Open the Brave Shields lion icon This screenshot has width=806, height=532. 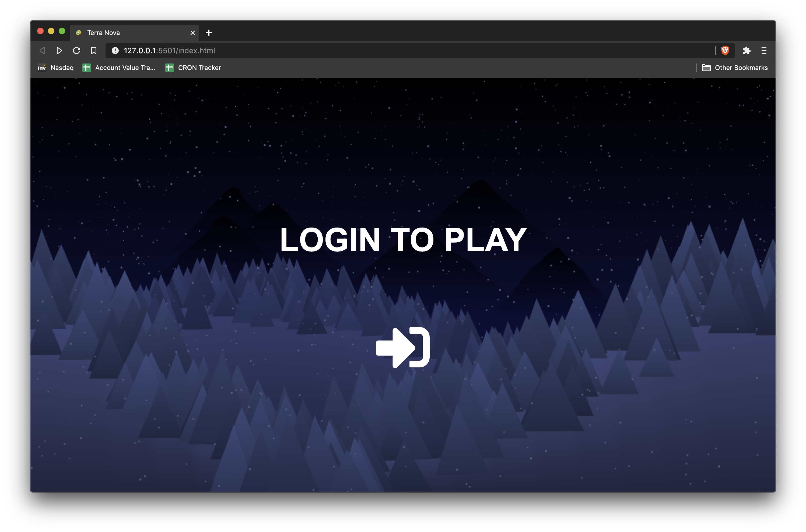tap(725, 51)
